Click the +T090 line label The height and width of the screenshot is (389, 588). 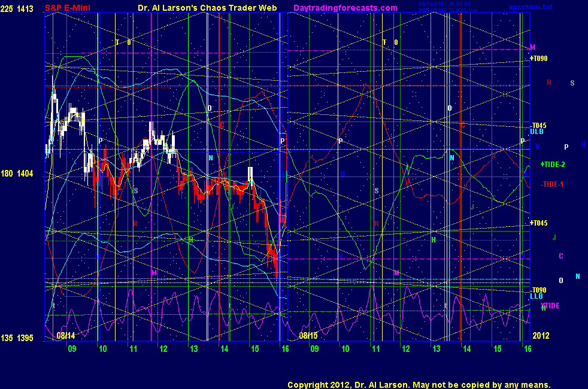coord(538,59)
